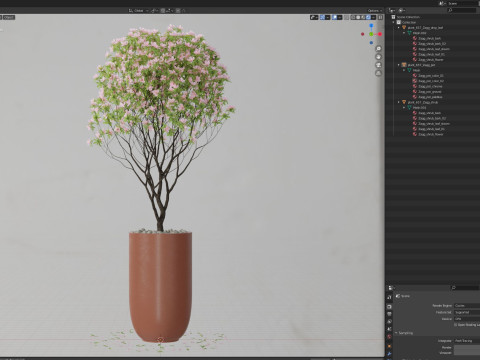Select Zagg_shrub_flower under drop_leaf object
The width and height of the screenshot is (480, 360).
click(431, 60)
